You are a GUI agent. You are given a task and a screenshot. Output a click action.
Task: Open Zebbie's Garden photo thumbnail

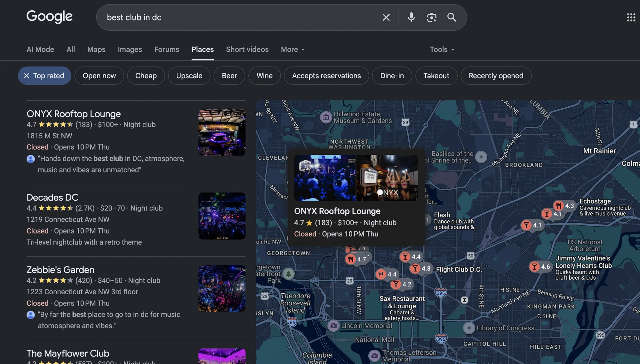[x=222, y=288]
